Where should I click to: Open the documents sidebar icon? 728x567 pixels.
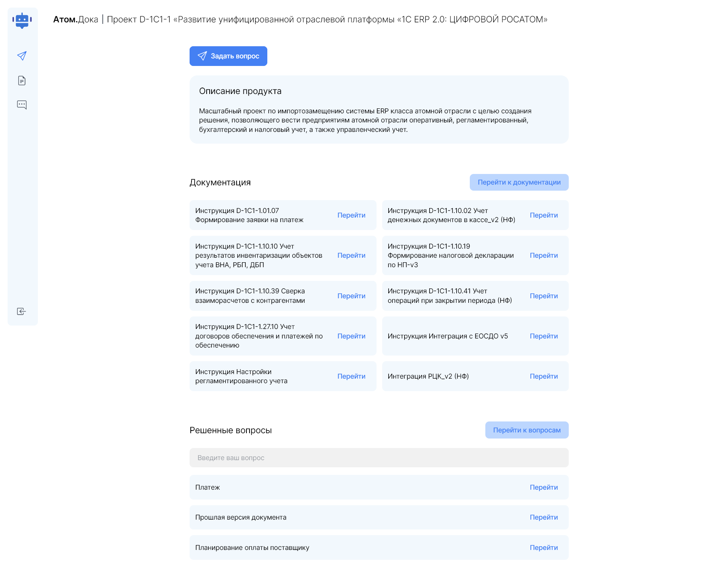(x=22, y=80)
